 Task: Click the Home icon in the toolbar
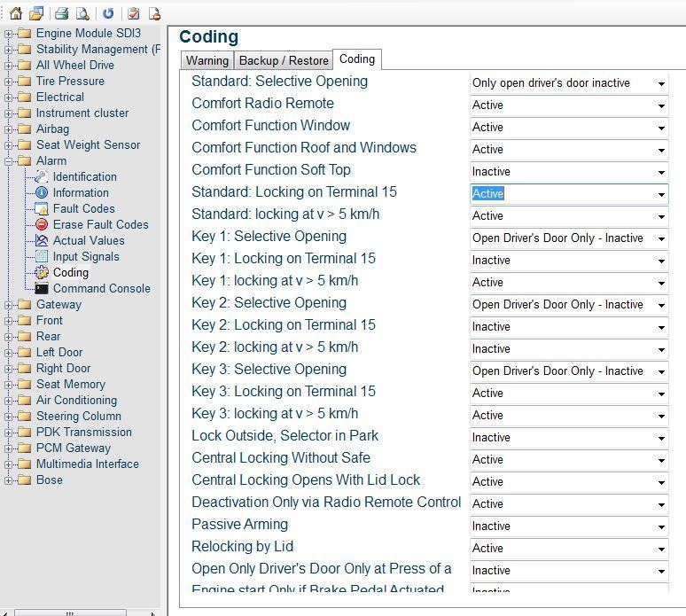tap(15, 13)
